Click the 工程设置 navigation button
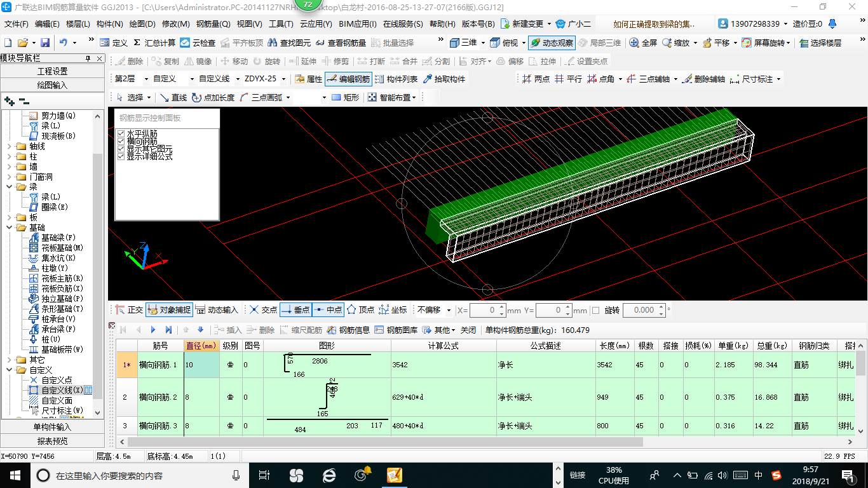The width and height of the screenshot is (868, 488). click(52, 71)
